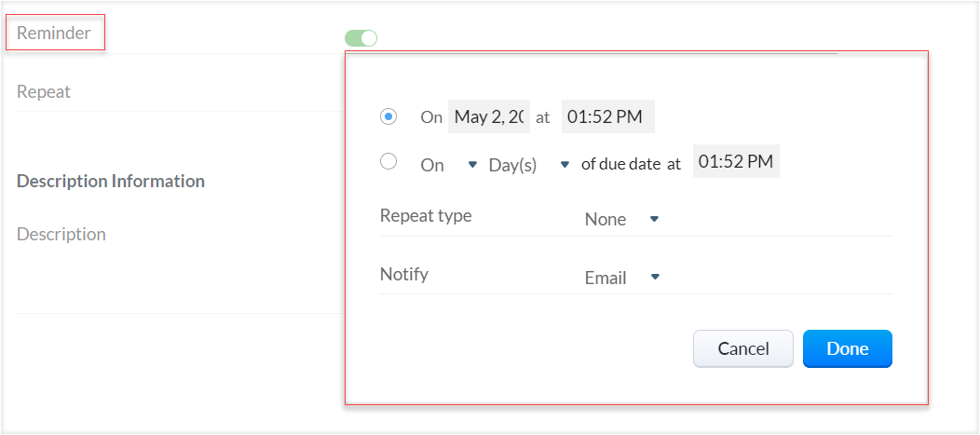
Task: Click the time field after 'of due date'
Action: 736,162
